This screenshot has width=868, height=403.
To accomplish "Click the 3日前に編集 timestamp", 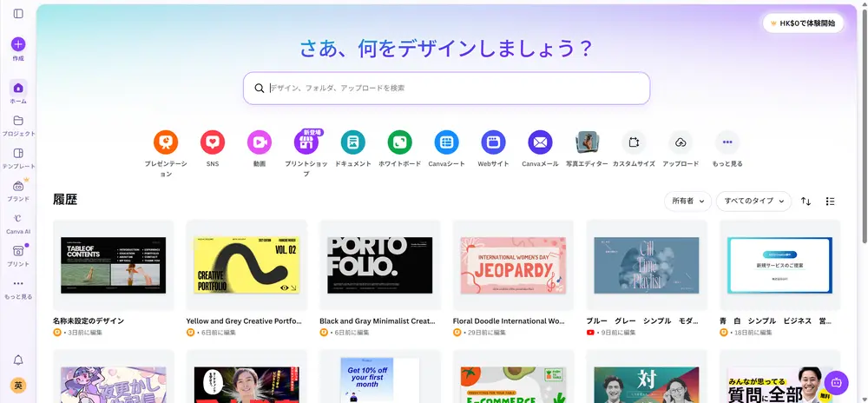I will pos(85,333).
